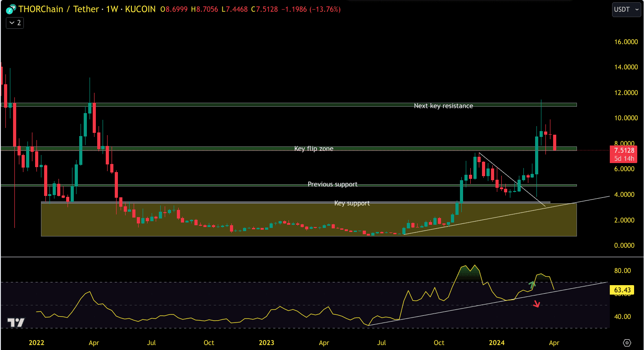
Task: Click the 2022 label on time axis
Action: (x=36, y=342)
